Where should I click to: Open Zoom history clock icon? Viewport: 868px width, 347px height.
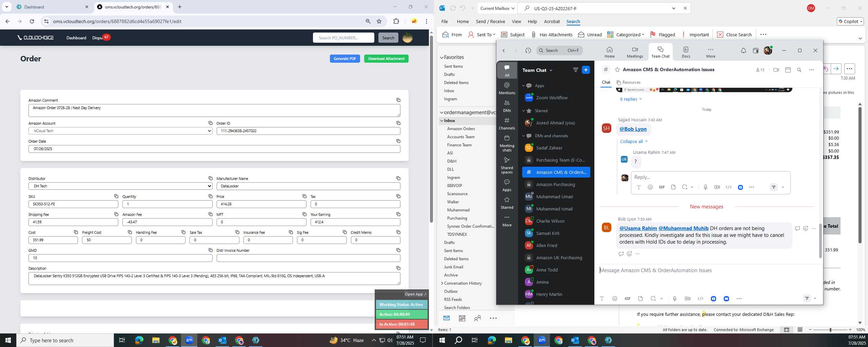pyautogui.click(x=528, y=50)
